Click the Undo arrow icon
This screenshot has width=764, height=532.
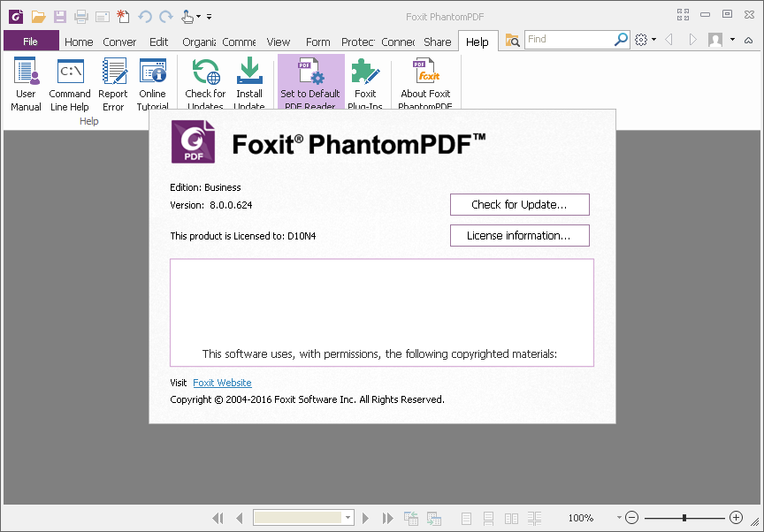(145, 17)
